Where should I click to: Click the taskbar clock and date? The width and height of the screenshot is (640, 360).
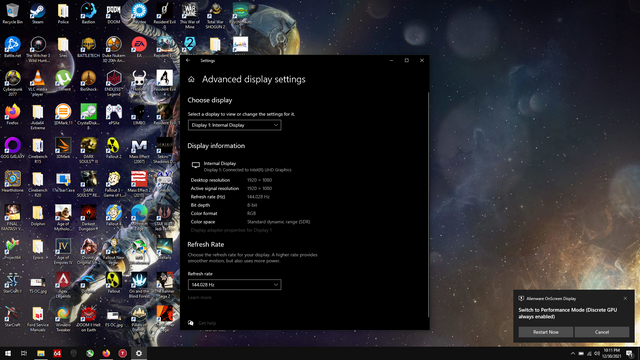(x=611, y=353)
